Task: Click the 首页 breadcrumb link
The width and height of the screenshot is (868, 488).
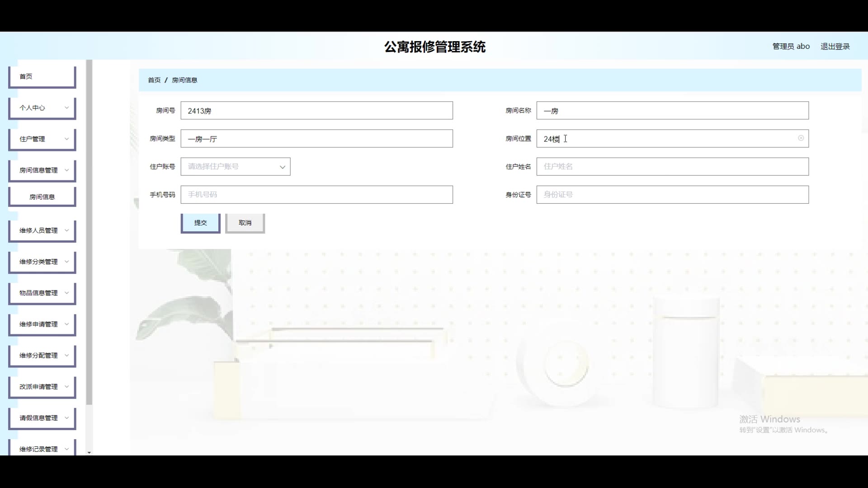Action: coord(154,80)
